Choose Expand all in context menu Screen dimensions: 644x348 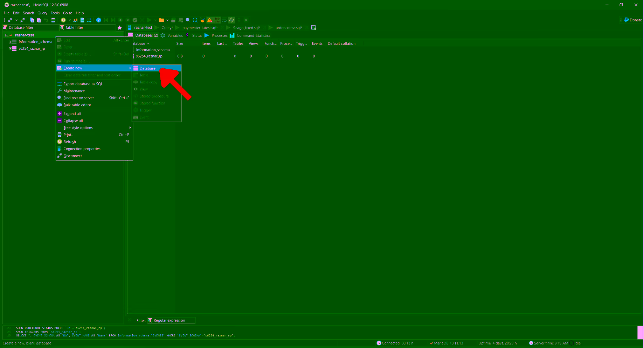pyautogui.click(x=94, y=114)
